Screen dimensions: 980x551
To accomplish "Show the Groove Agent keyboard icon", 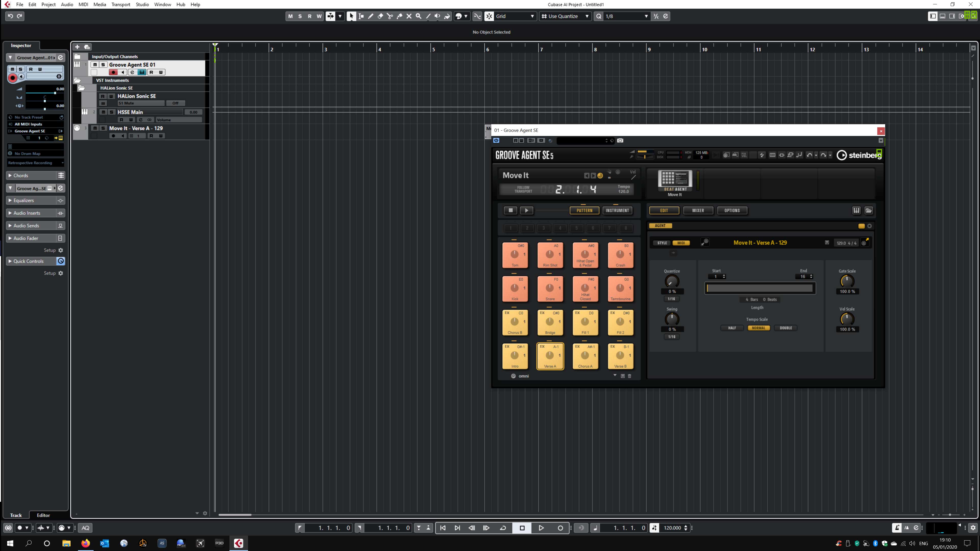I will point(856,210).
